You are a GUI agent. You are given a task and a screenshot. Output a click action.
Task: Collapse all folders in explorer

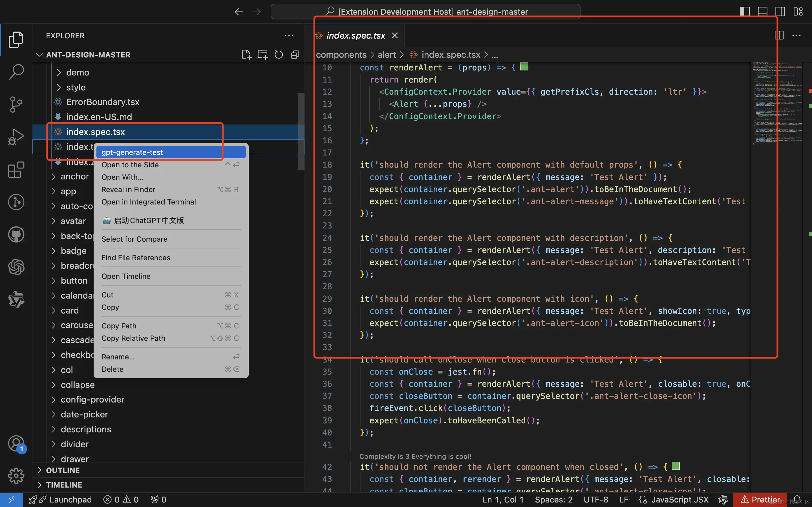click(x=295, y=55)
